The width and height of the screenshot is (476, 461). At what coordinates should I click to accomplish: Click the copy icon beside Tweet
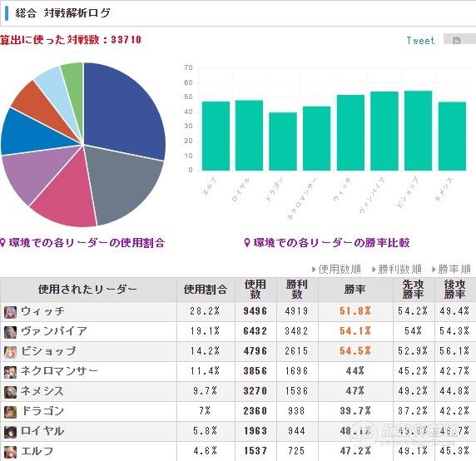457,41
